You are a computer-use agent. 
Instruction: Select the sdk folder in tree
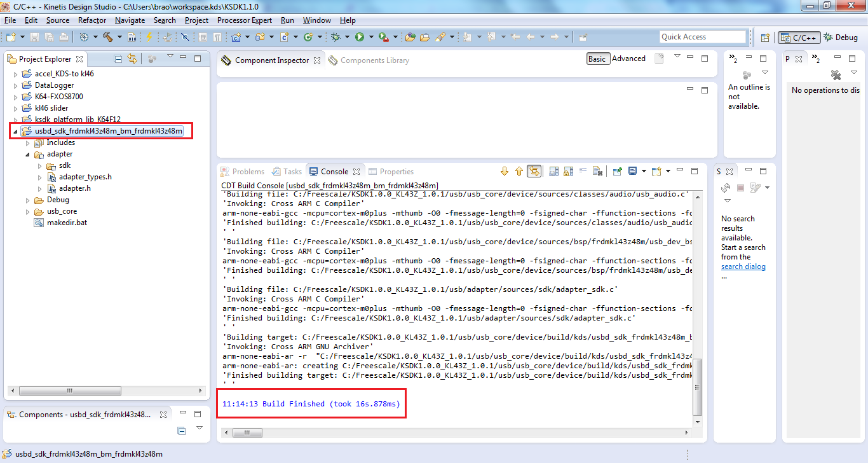coord(65,165)
